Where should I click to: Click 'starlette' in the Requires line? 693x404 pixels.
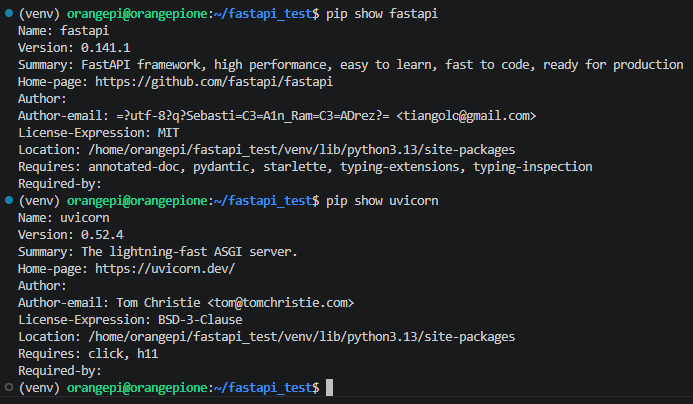click(295, 167)
